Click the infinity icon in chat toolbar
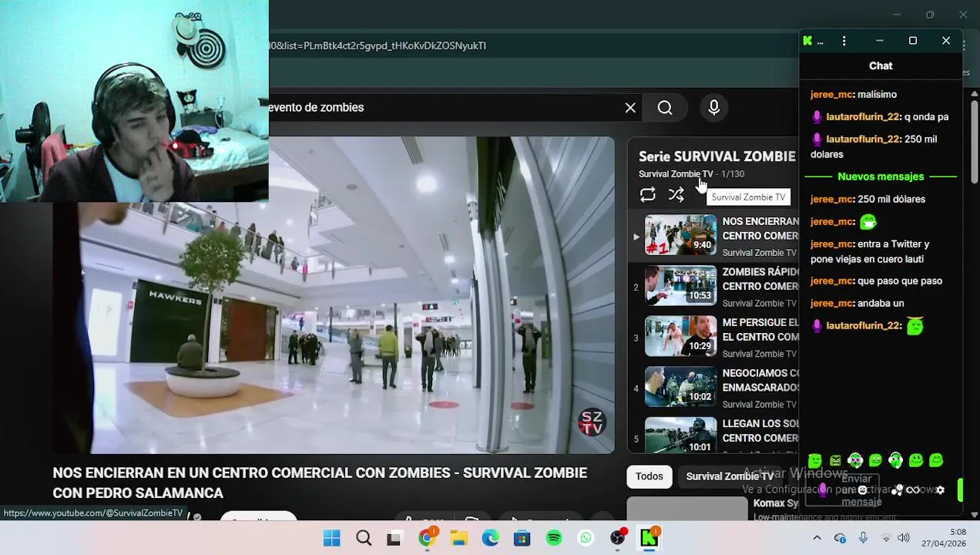The image size is (980, 555). coord(913,490)
